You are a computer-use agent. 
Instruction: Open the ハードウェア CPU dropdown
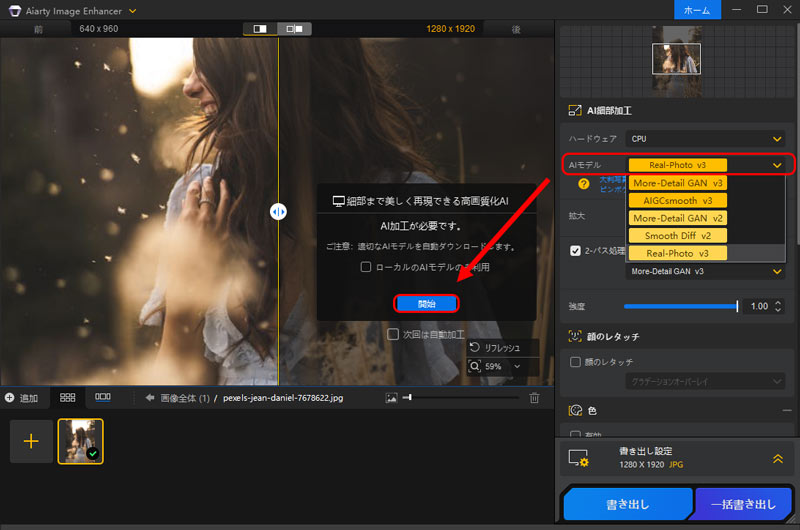706,139
